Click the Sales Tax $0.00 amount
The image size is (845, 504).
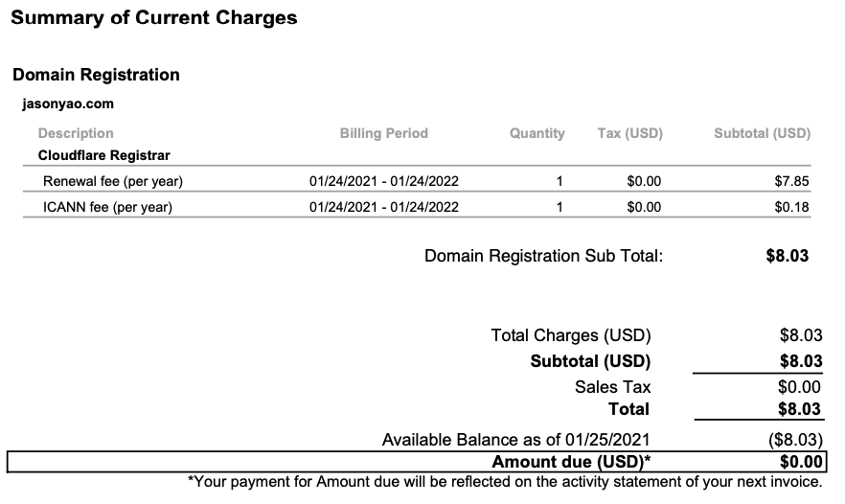click(799, 387)
